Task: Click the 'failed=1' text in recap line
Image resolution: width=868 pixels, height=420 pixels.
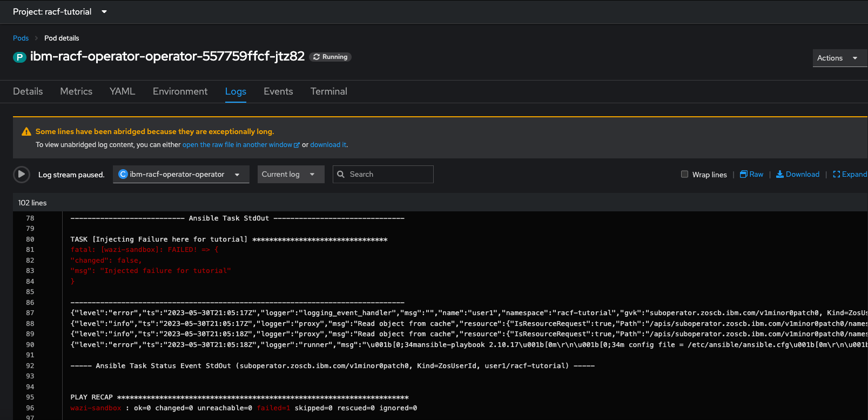Action: [273, 408]
